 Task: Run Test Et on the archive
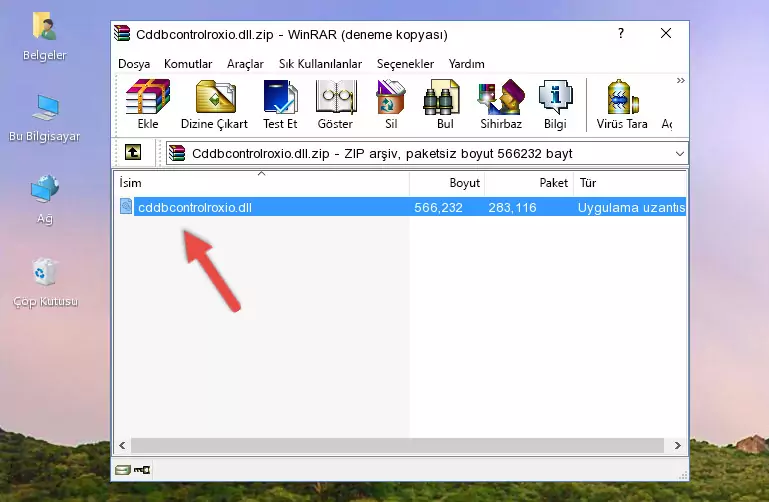(x=280, y=104)
